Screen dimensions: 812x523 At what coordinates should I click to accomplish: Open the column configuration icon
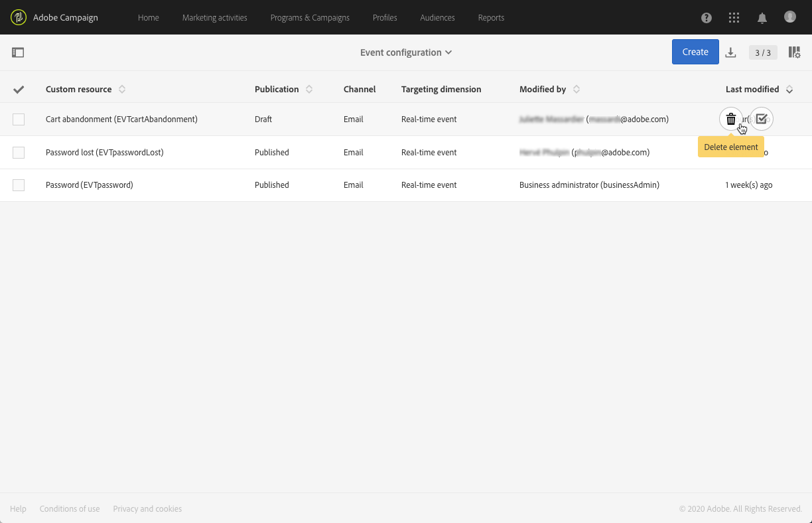point(794,52)
